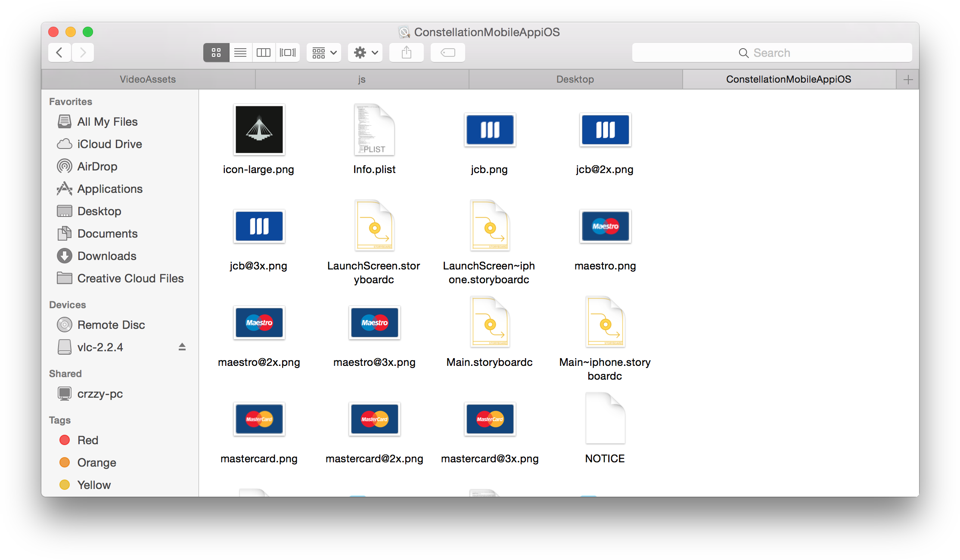Viewport: 960px width, 560px height.
Task: Select the LaunchScreen~iphone.storyboardc file icon
Action: point(490,226)
